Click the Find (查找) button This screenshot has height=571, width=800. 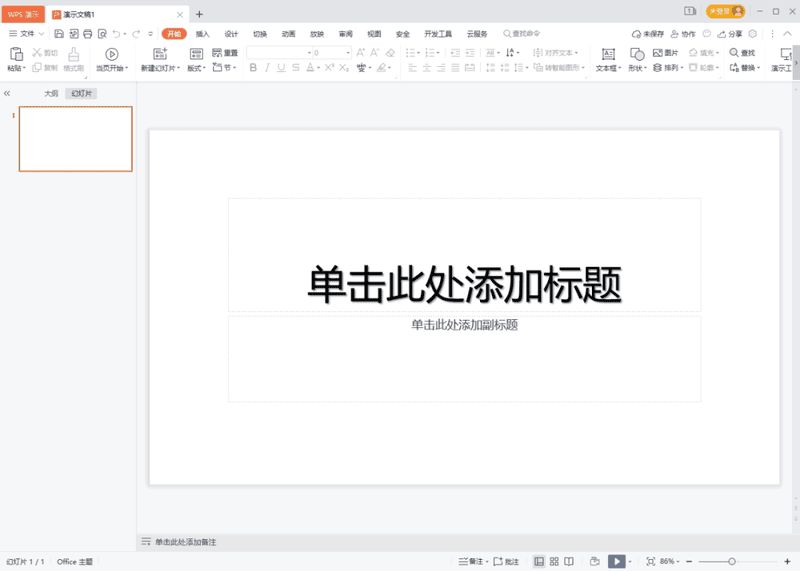(x=742, y=53)
